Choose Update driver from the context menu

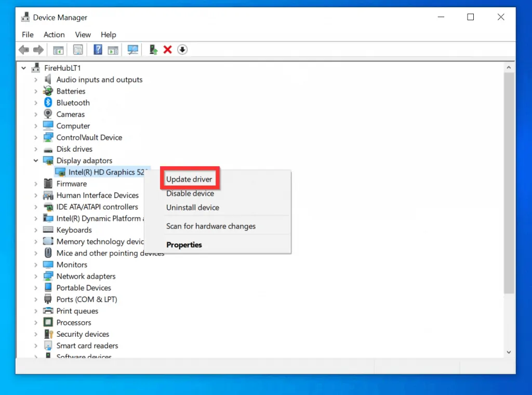tap(190, 178)
